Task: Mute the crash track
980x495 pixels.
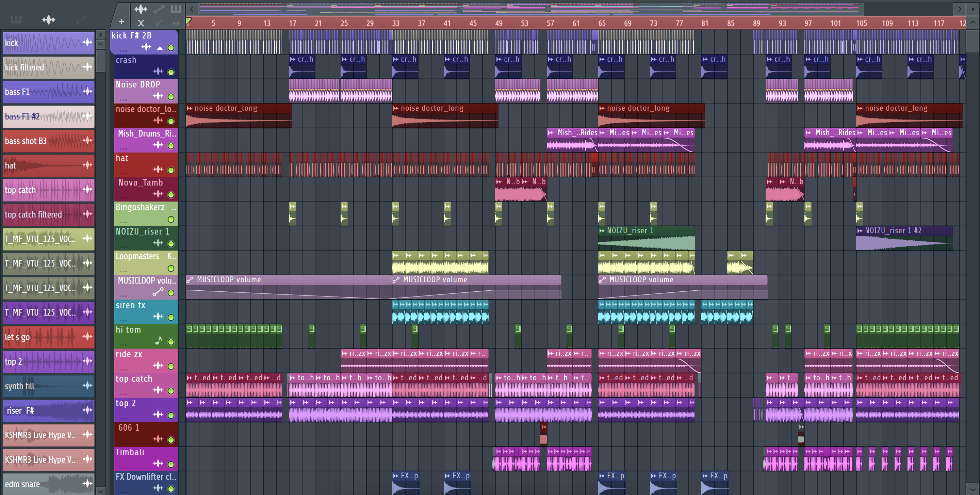Action: click(x=171, y=72)
